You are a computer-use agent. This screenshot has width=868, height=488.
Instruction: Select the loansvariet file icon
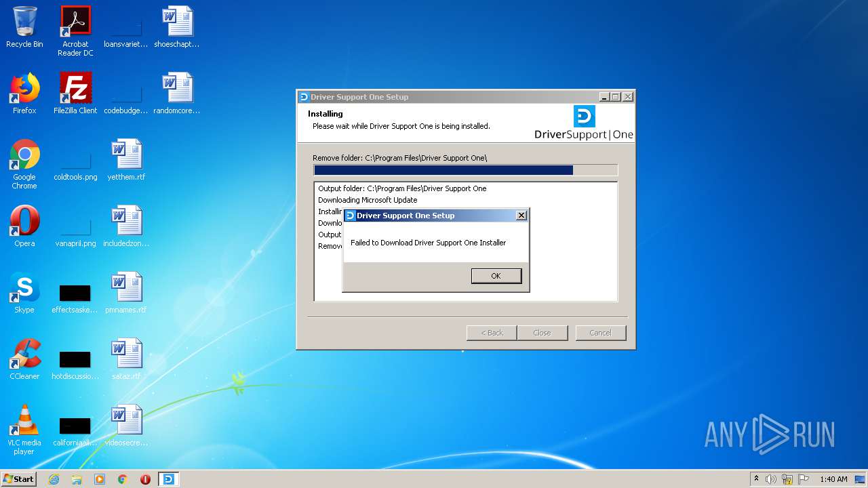coord(126,30)
